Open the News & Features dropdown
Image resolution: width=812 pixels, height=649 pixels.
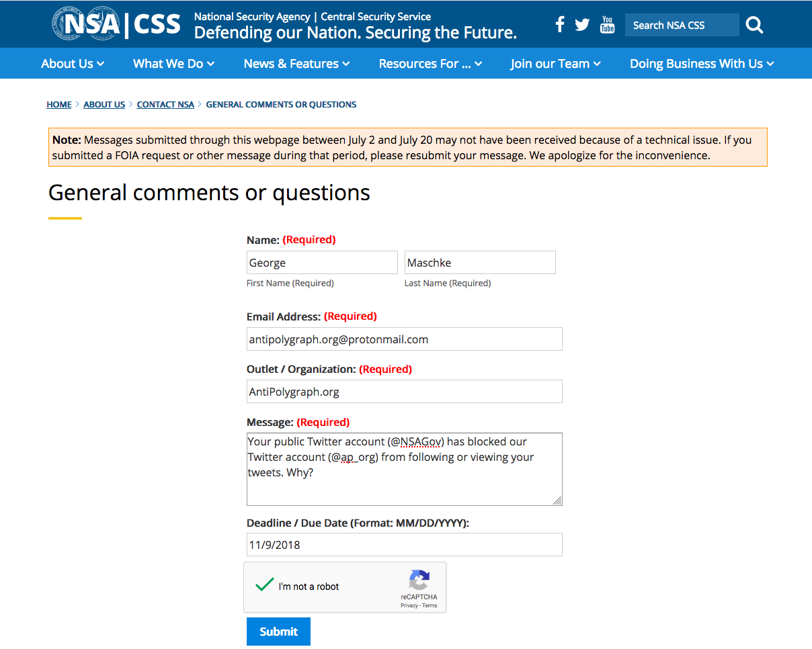pos(296,64)
